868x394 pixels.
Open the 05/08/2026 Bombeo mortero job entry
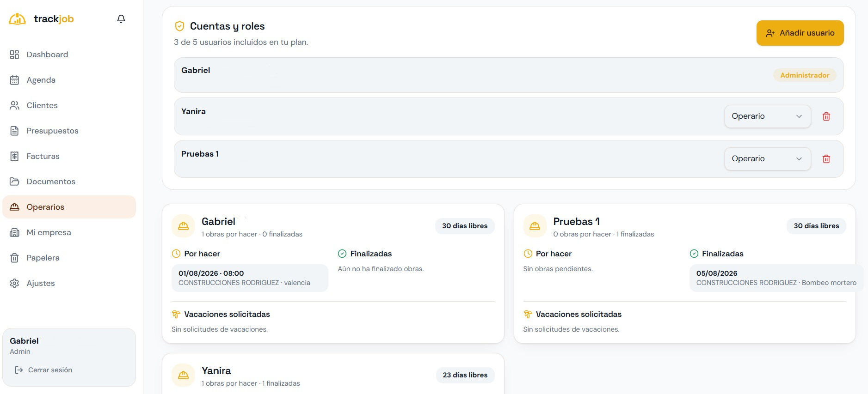[x=776, y=278]
